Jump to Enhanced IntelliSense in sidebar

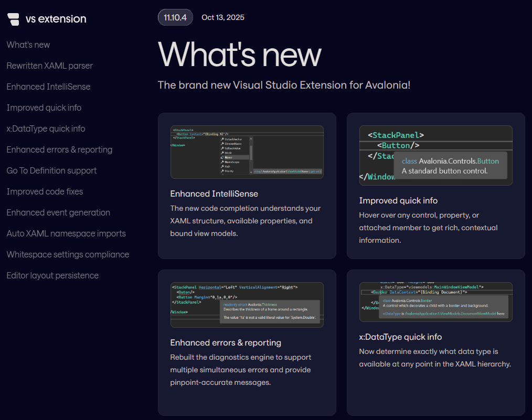coord(48,87)
